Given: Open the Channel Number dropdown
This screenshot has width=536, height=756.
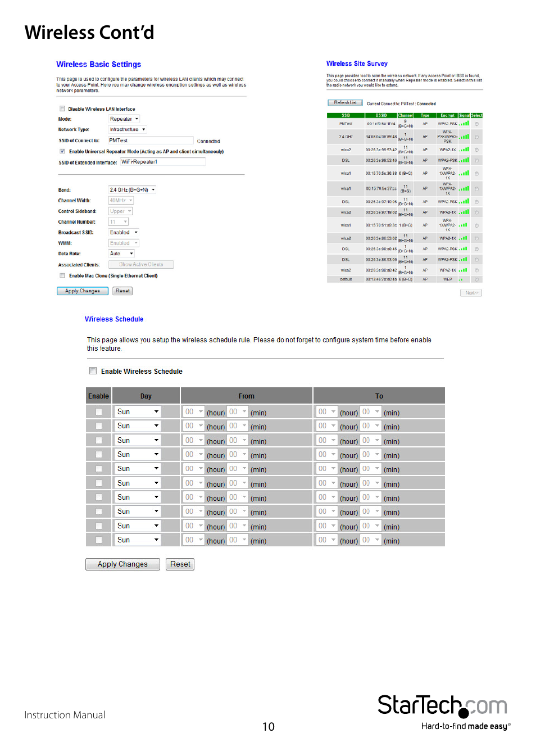Looking at the screenshot, I should pyautogui.click(x=118, y=222).
